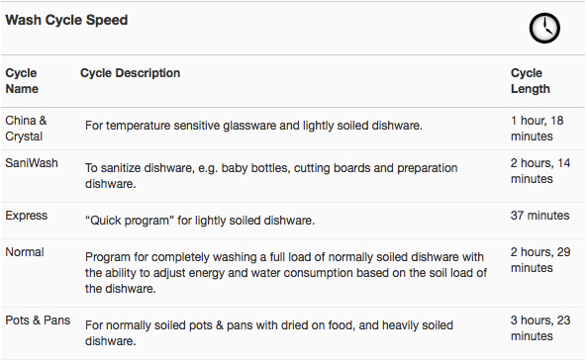Click the Quick program description text
The width and height of the screenshot is (588, 364).
tap(200, 220)
